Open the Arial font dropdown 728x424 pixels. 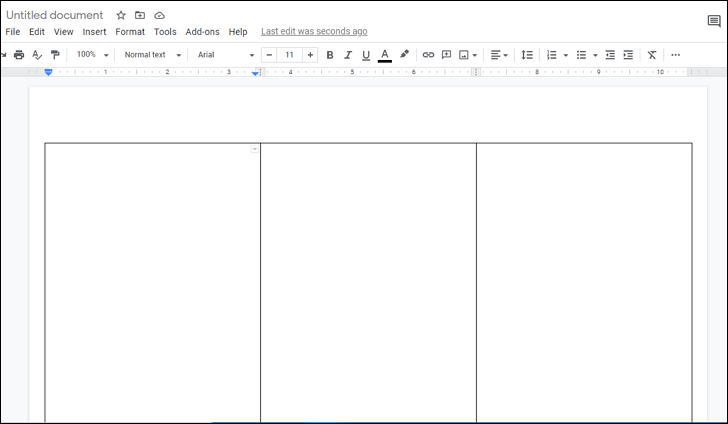225,55
